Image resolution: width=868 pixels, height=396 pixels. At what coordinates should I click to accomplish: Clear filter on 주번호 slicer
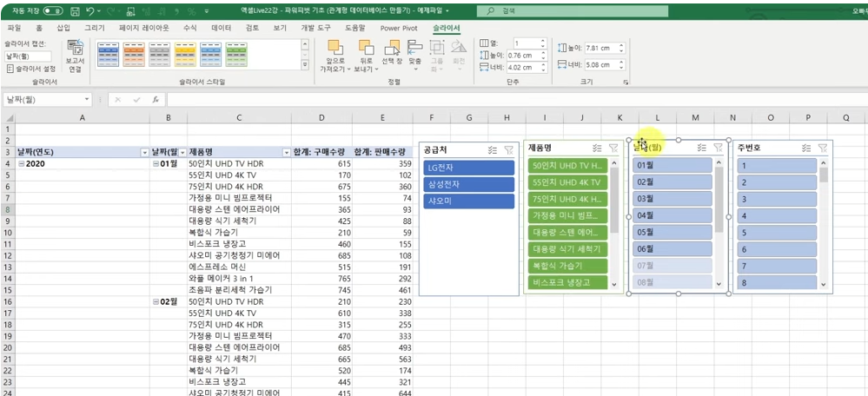point(823,148)
